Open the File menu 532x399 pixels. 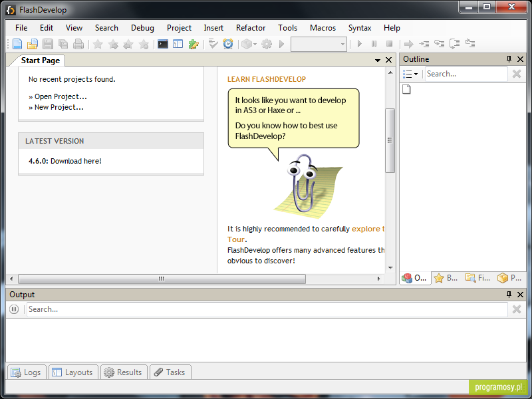click(x=21, y=28)
